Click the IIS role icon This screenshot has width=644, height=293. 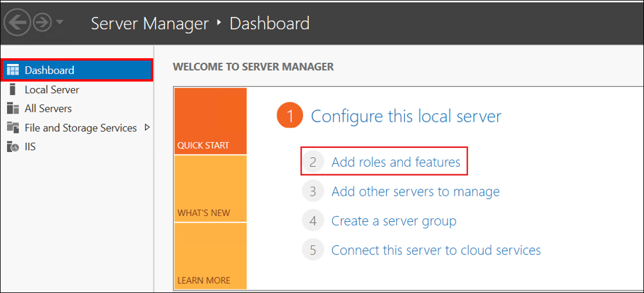[x=13, y=147]
